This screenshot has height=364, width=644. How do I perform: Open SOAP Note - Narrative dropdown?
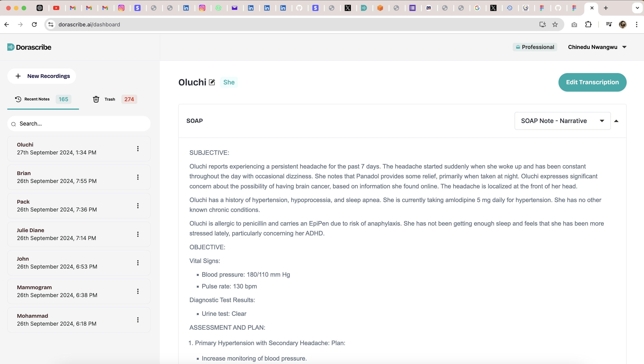[x=562, y=121]
